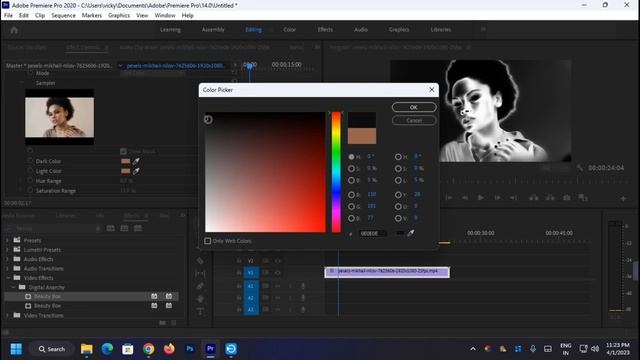
Task: Click the Windows Start button
Action: click(x=16, y=349)
